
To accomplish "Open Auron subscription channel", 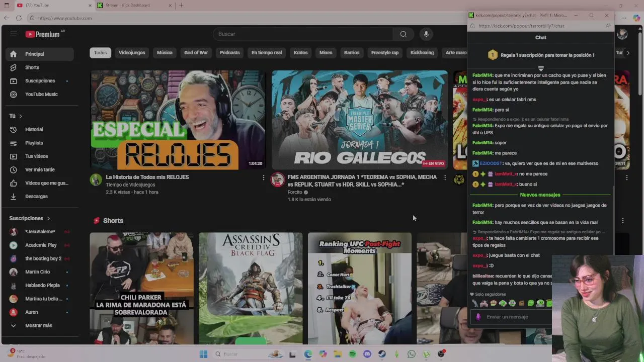I will (x=40, y=312).
